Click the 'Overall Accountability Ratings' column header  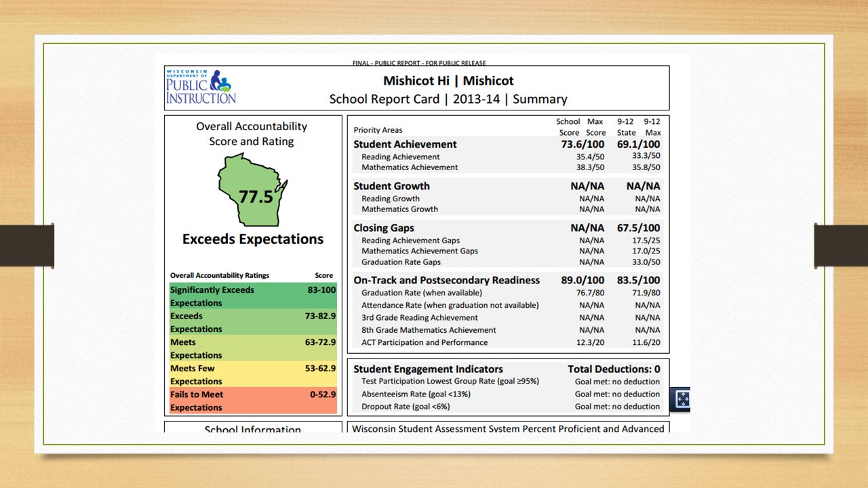click(220, 275)
